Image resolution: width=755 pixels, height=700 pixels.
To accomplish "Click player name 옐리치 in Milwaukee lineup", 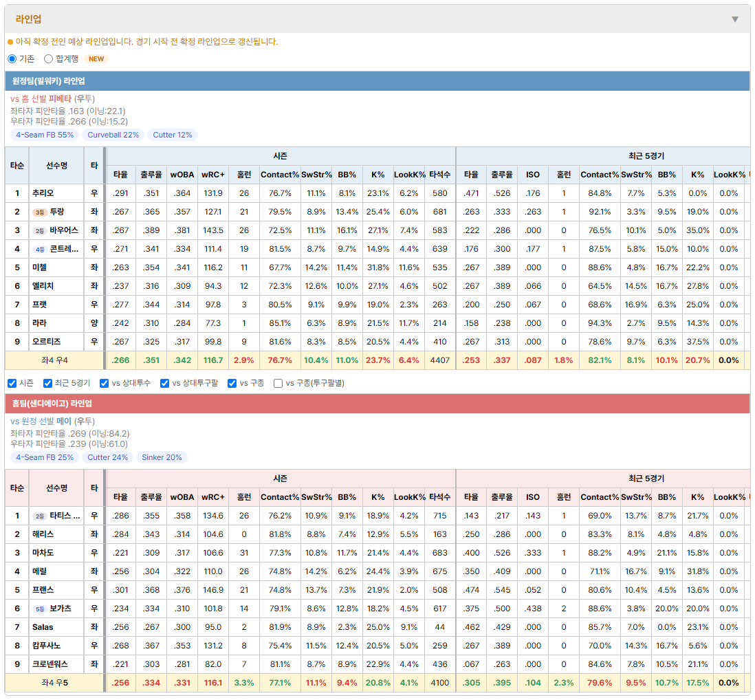I will click(x=43, y=286).
